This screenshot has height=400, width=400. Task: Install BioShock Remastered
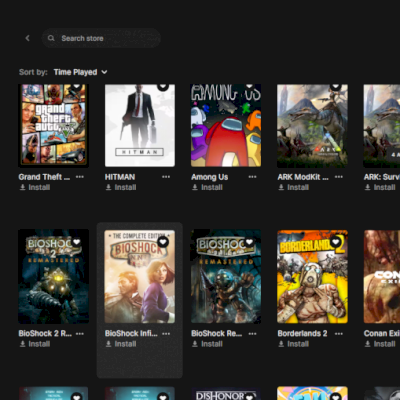click(207, 344)
